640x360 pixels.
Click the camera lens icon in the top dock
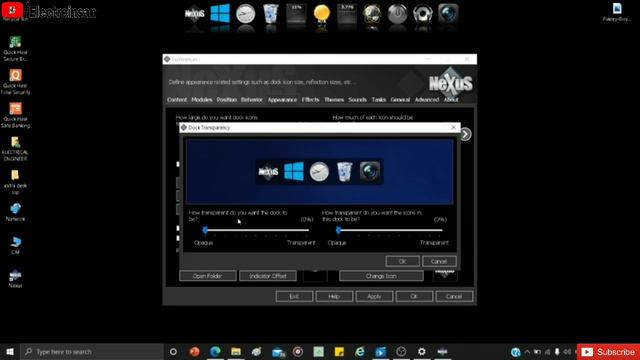(448, 13)
